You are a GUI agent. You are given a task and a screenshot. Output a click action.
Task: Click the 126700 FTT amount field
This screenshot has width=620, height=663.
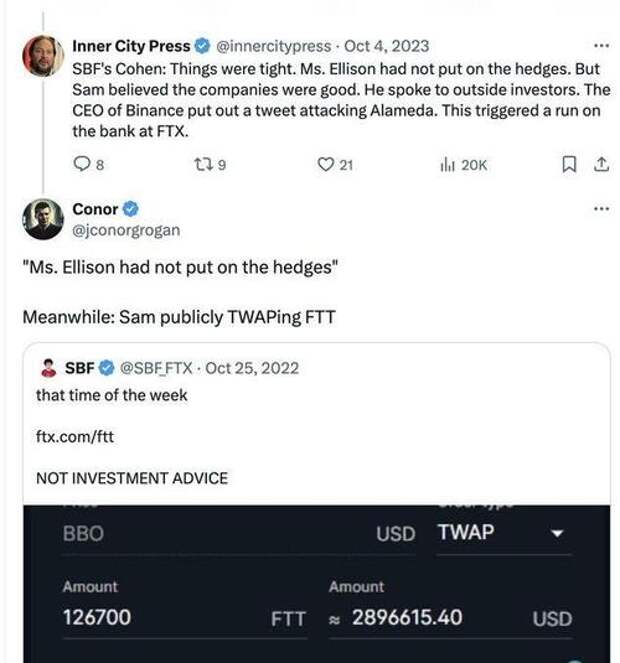(185, 617)
